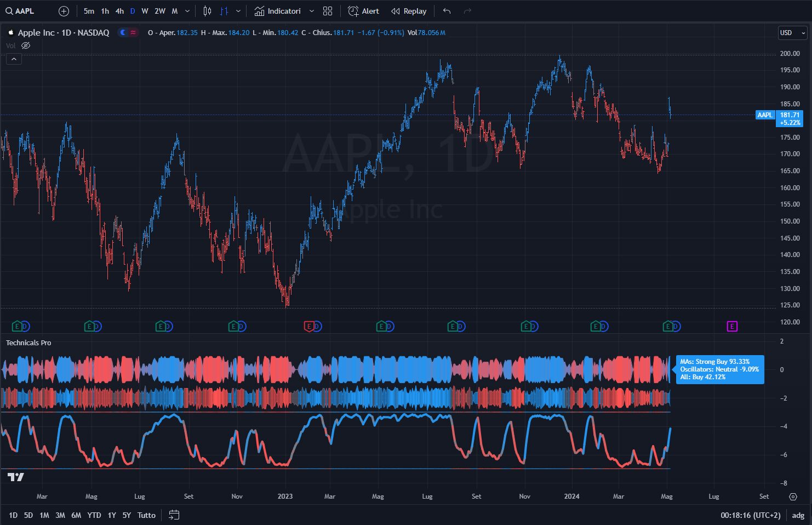Toggle the adg dividend adjustment

(798, 515)
